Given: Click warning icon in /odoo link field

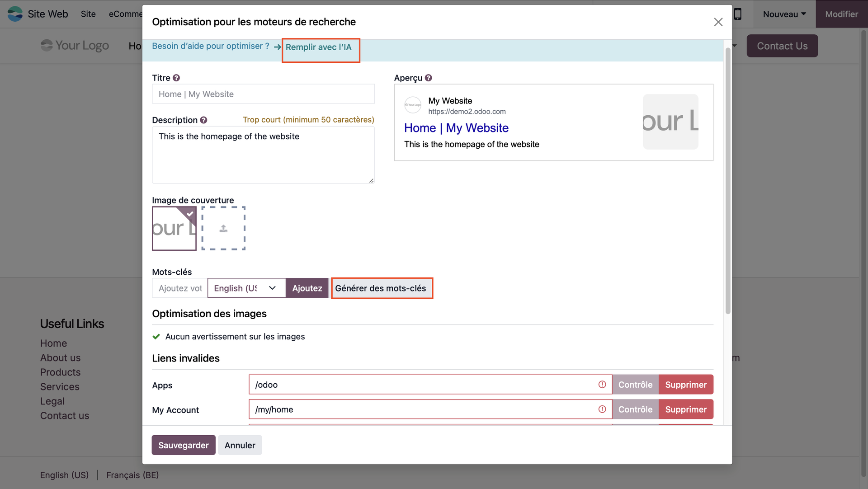Looking at the screenshot, I should pyautogui.click(x=602, y=385).
